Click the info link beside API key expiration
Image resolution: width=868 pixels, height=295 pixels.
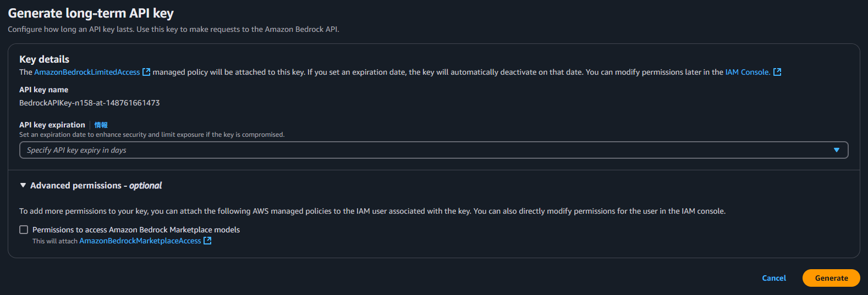click(101, 125)
